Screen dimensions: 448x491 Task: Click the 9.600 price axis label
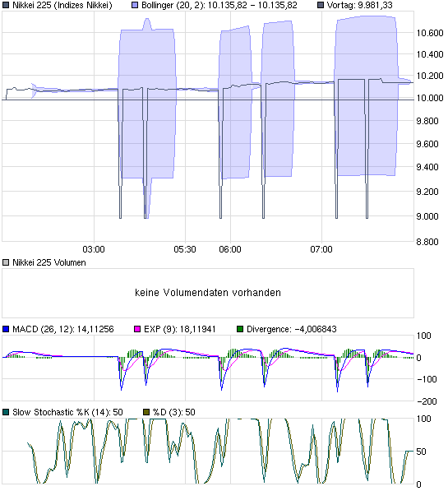[x=427, y=144]
